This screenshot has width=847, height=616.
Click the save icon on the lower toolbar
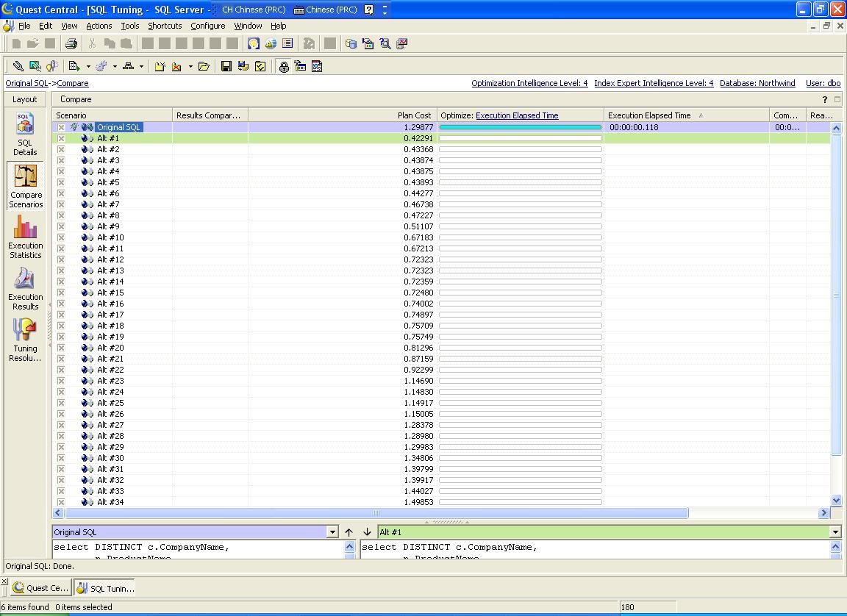[226, 66]
